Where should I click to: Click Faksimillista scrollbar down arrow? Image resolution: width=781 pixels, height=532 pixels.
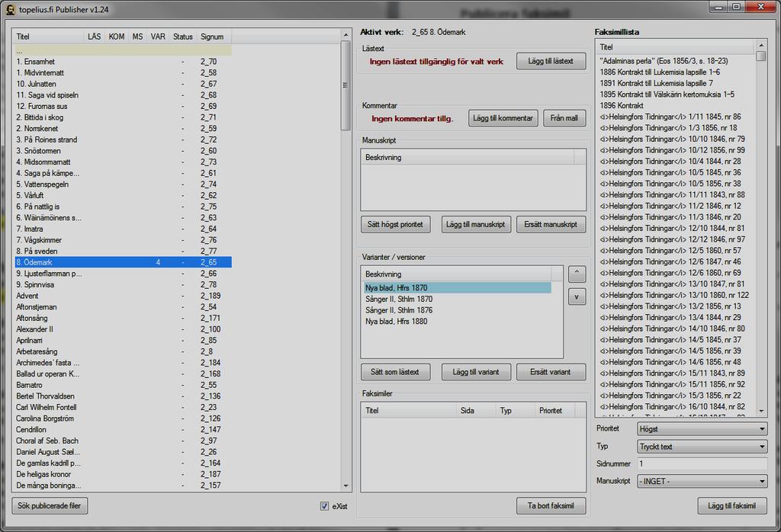[x=760, y=412]
